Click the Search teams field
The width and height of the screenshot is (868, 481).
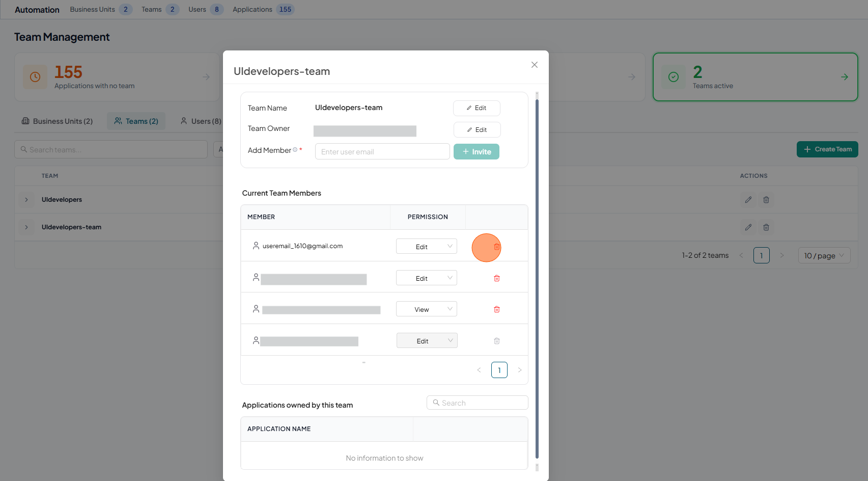pos(111,149)
